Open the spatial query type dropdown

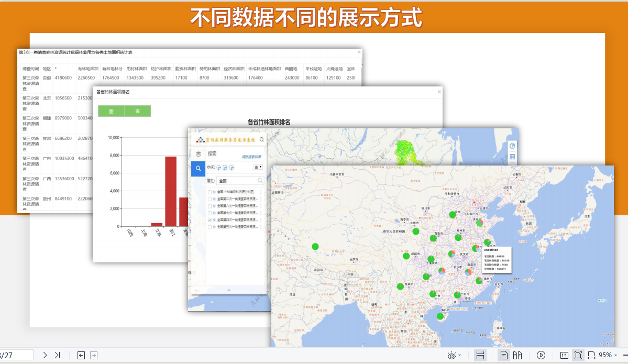[258, 167]
